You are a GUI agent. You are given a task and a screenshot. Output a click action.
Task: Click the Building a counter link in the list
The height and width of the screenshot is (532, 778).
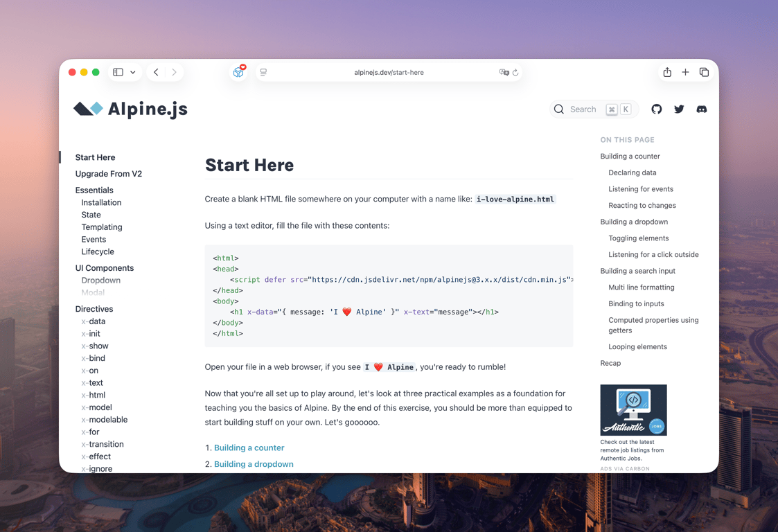coord(249,447)
